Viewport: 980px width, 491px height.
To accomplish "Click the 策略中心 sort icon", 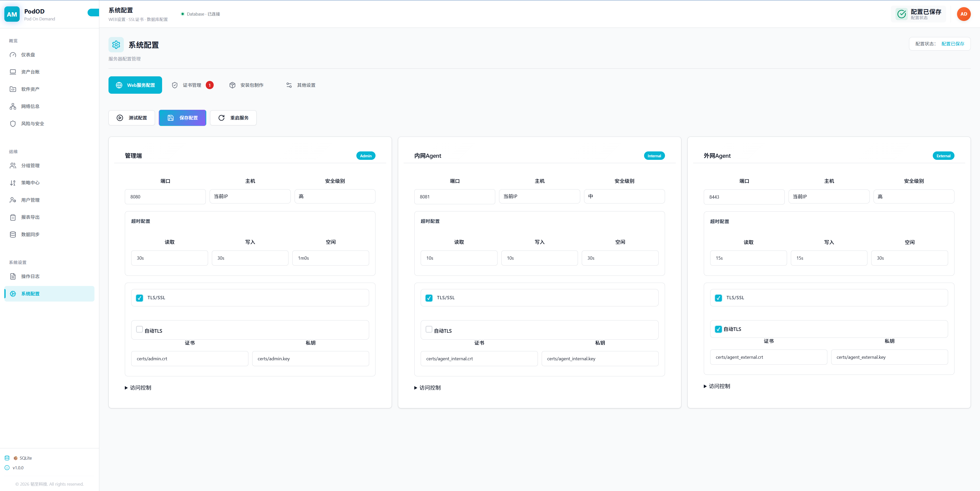I will (13, 183).
